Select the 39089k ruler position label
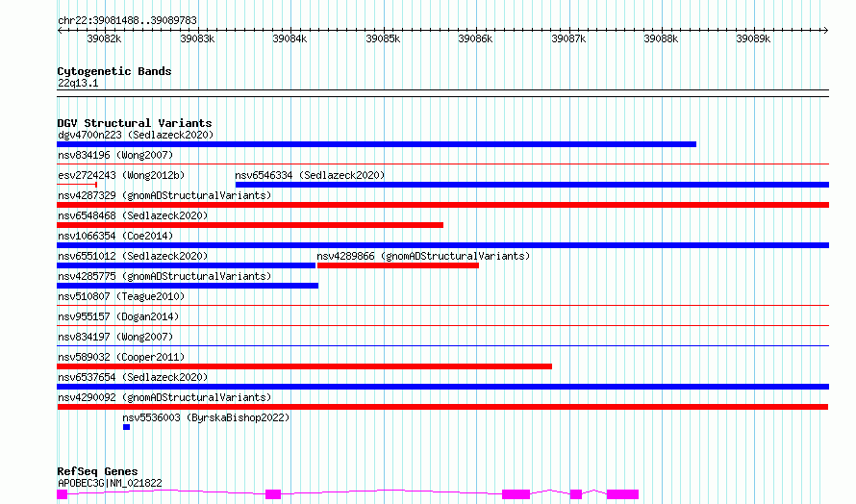The height and width of the screenshot is (504, 856). tap(753, 38)
